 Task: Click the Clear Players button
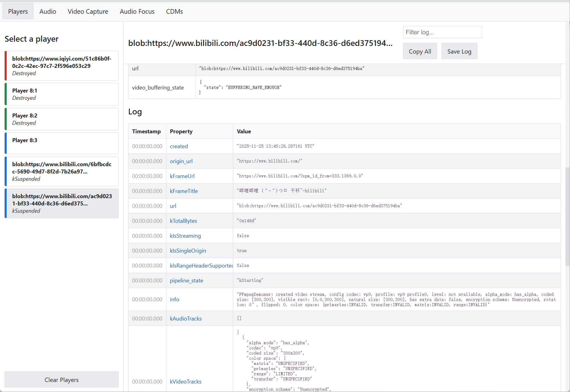[62, 380]
